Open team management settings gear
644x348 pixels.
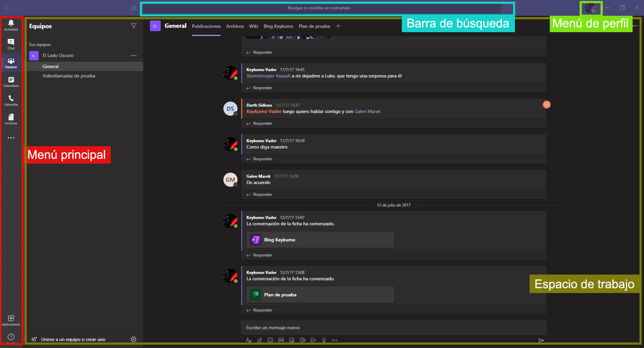coord(133,339)
